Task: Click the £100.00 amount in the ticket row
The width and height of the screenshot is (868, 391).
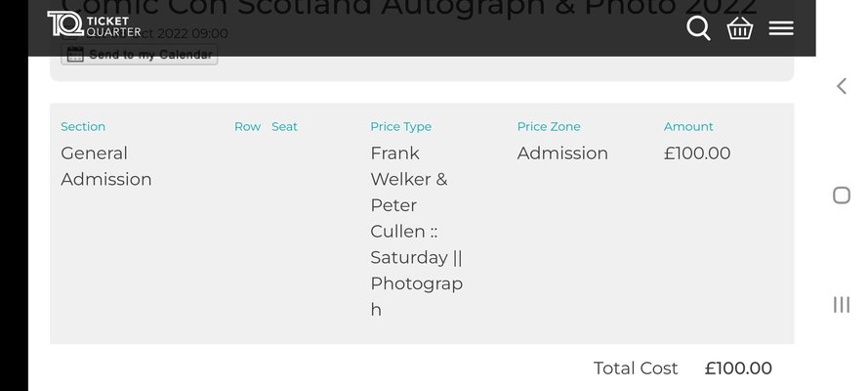Action: coord(697,153)
